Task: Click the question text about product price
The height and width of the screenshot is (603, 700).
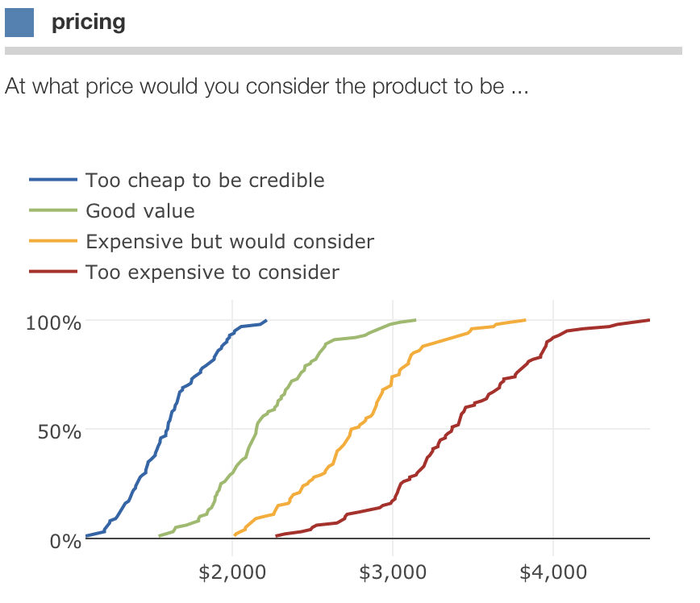Action: pos(267,86)
